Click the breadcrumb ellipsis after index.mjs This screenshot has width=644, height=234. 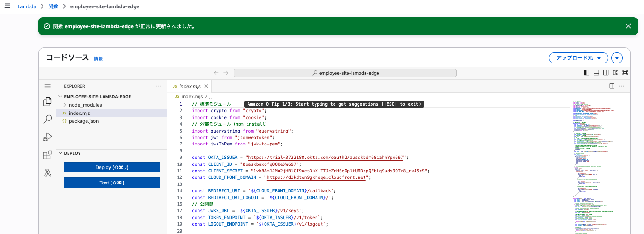(x=211, y=96)
